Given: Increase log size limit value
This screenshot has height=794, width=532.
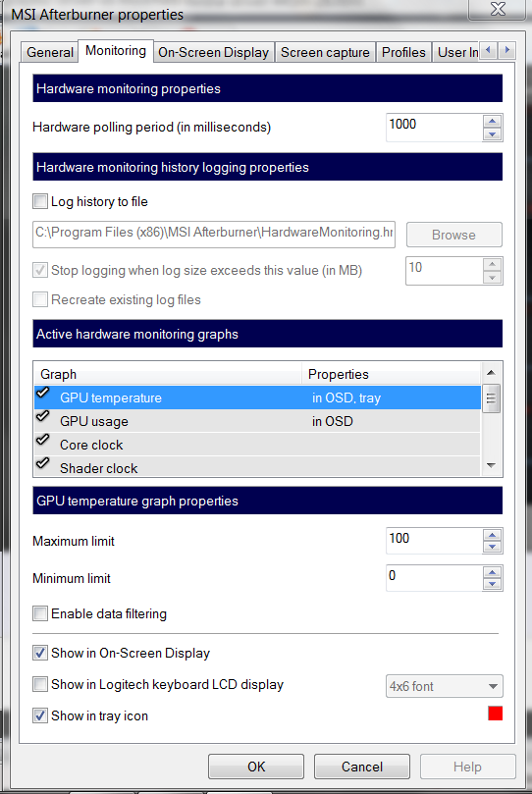Looking at the screenshot, I should point(492,264).
